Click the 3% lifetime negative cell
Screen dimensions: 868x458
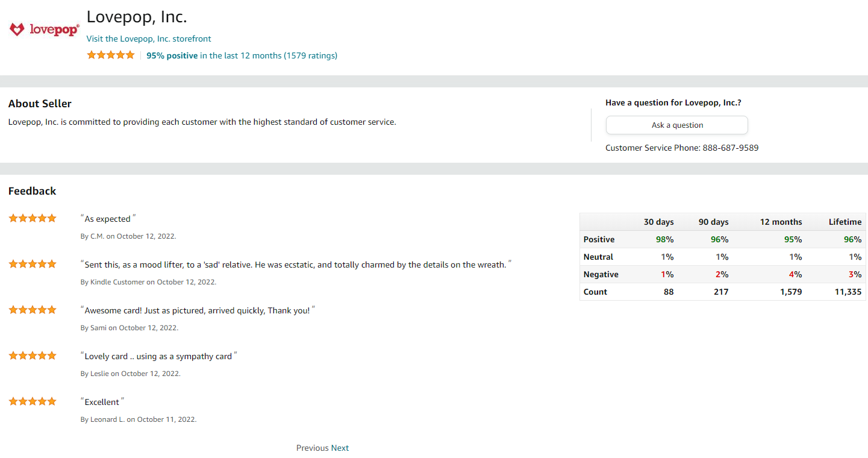[x=855, y=274]
